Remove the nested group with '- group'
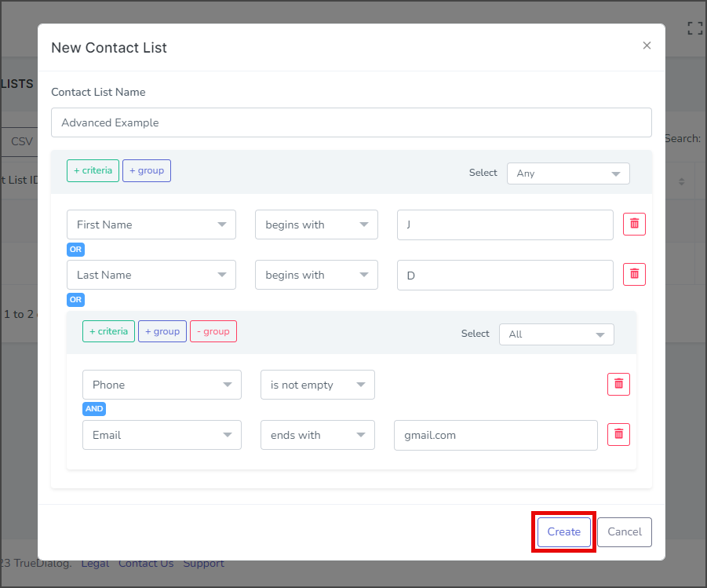Screen dimensions: 707x588 point(213,331)
